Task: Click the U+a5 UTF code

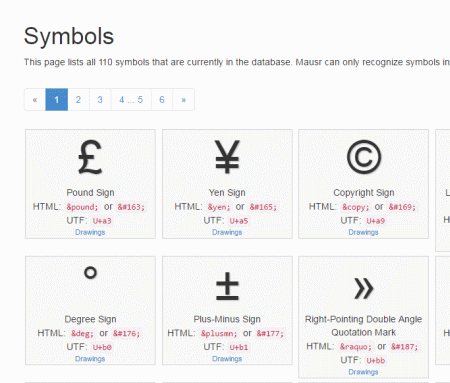Action: point(239,221)
